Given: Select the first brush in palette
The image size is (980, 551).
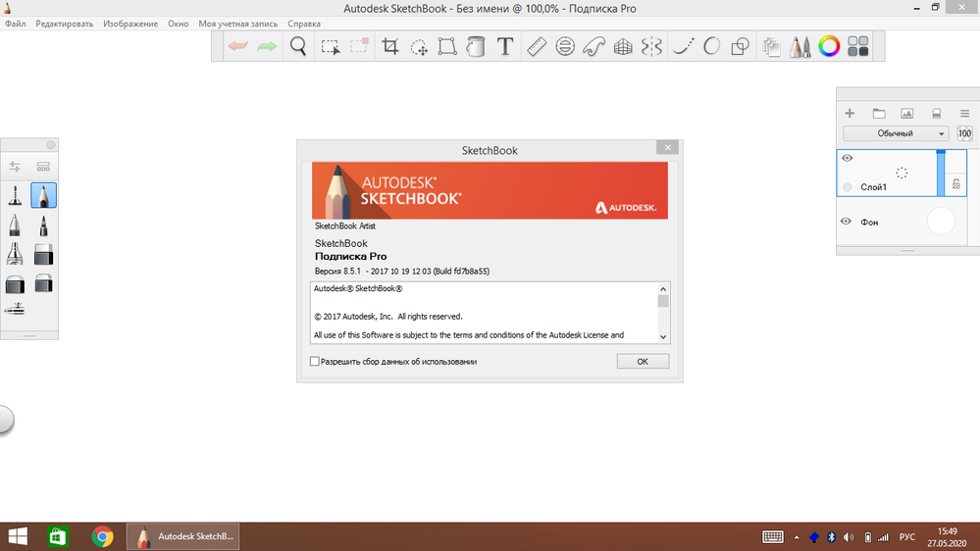Looking at the screenshot, I should (x=15, y=195).
